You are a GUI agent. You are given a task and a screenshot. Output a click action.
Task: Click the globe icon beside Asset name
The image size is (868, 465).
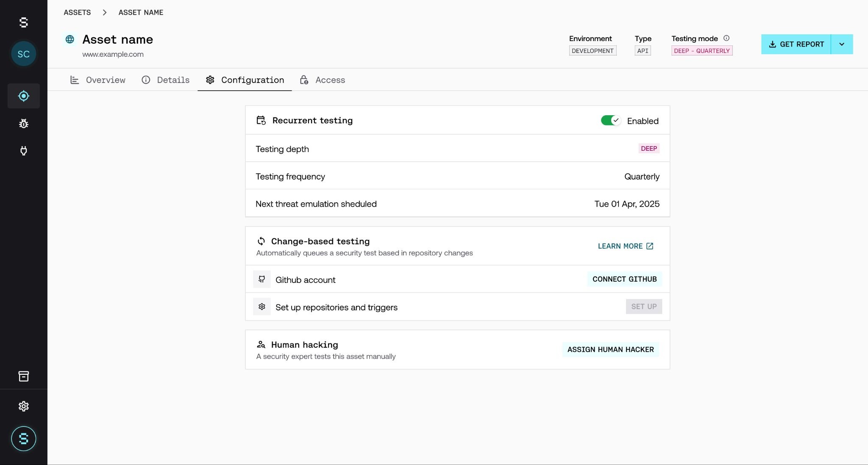pos(70,39)
